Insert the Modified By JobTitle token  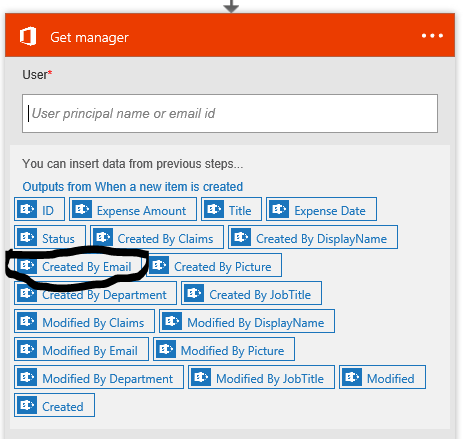(261, 377)
